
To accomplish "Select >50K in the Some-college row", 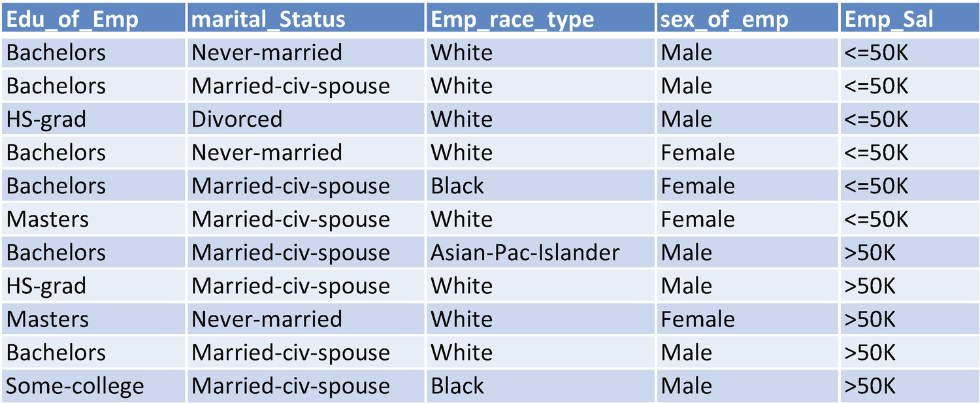I will [x=870, y=385].
